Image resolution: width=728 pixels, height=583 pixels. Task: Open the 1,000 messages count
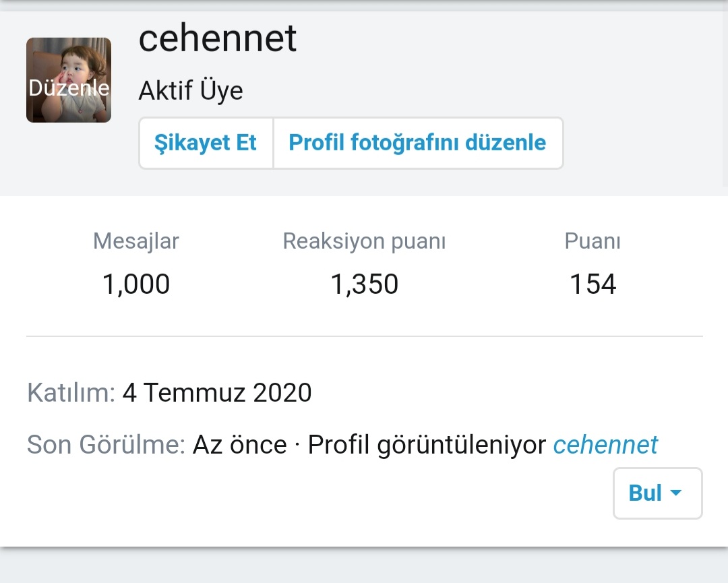click(x=136, y=284)
